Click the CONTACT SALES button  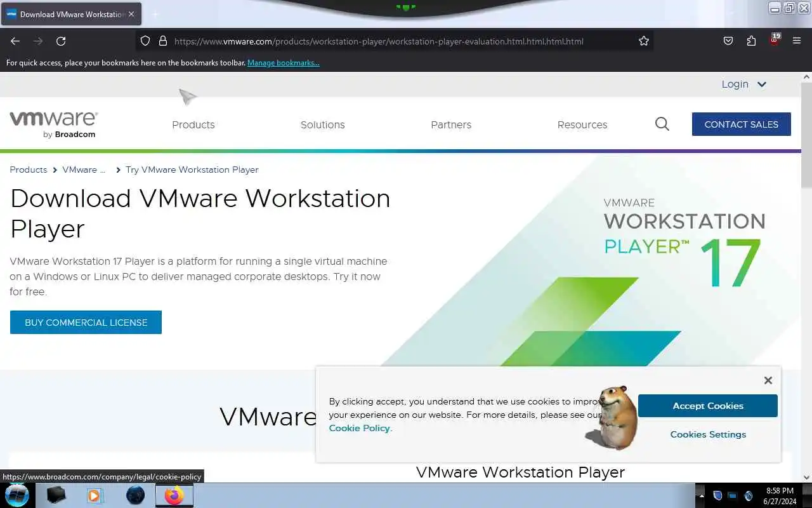pyautogui.click(x=742, y=124)
